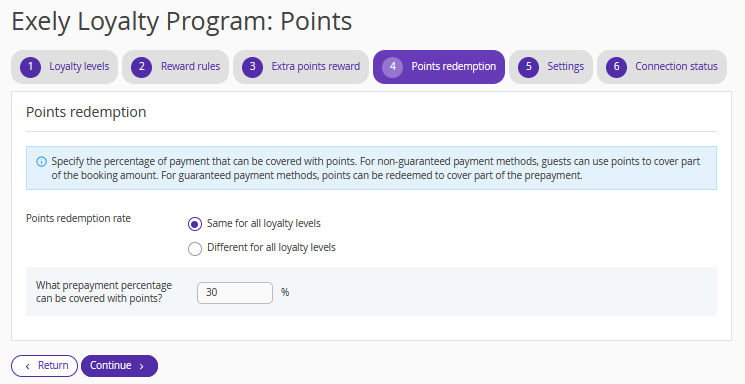The height and width of the screenshot is (384, 745).
Task: Click the right chevron on Continue
Action: coord(142,366)
